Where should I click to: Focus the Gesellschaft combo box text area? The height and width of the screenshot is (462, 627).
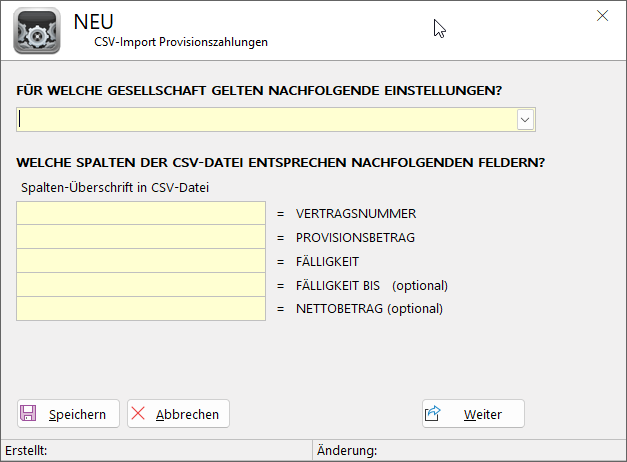point(265,120)
